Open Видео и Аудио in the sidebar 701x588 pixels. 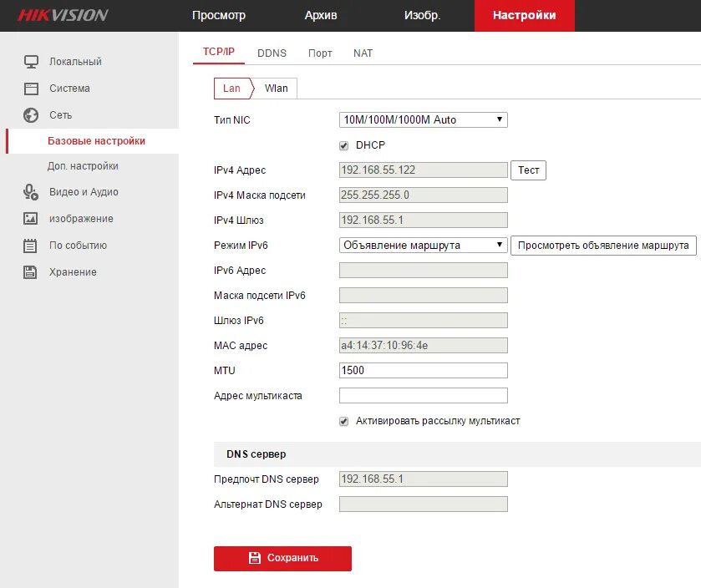(x=84, y=192)
